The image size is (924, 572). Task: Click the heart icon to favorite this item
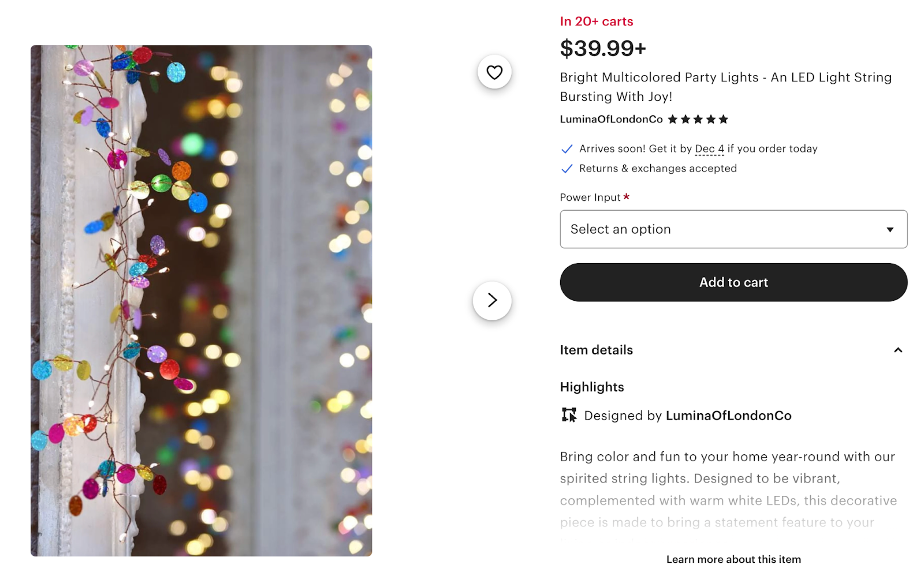(493, 72)
